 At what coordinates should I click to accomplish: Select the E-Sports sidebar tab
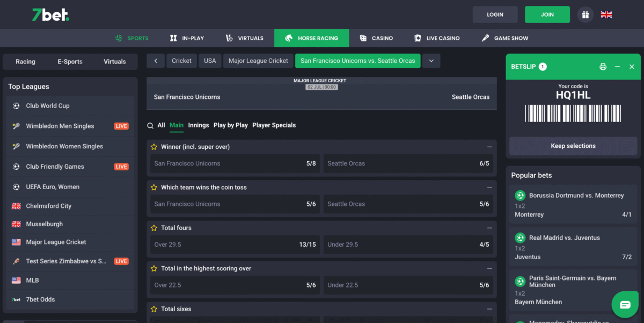point(70,62)
